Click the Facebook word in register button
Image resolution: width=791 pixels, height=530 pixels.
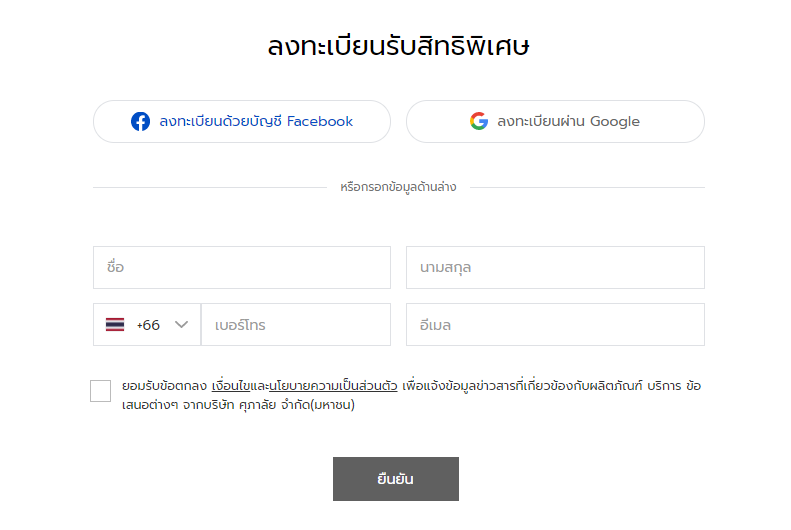(320, 122)
